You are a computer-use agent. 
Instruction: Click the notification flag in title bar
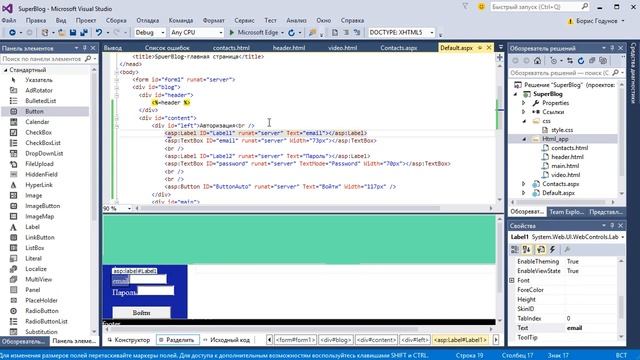point(465,7)
